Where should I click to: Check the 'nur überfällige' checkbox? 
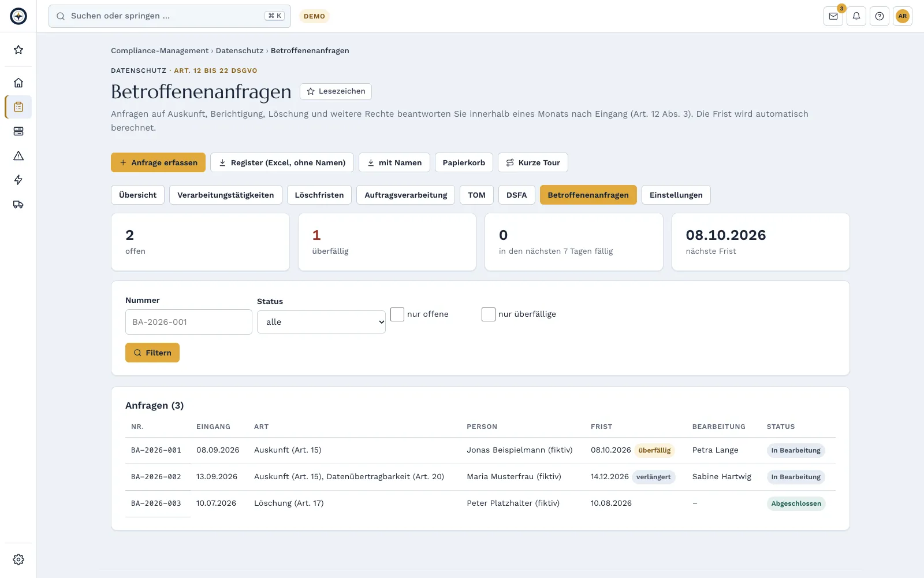point(489,314)
